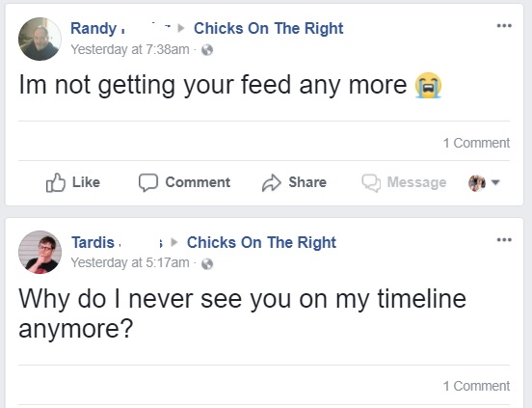The image size is (532, 408).
Task: View the 1 Comment on Tardis's post
Action: tap(476, 386)
